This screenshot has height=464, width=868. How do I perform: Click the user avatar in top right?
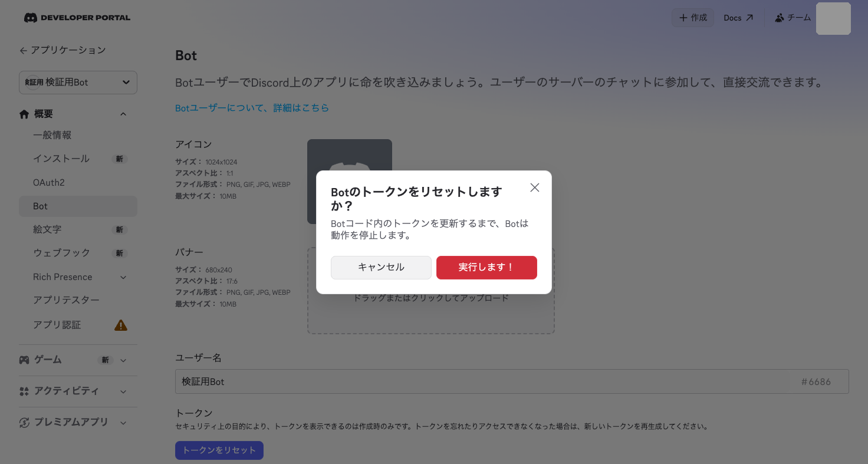click(833, 18)
